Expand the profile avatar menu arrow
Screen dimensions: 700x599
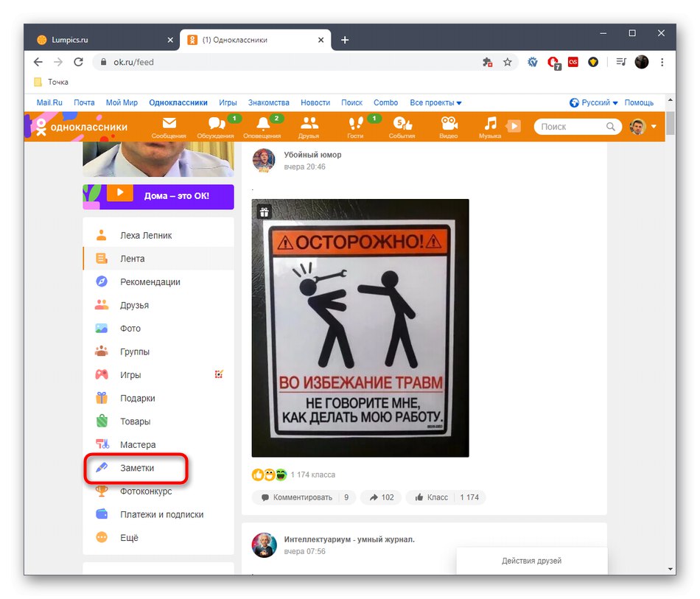tap(654, 127)
